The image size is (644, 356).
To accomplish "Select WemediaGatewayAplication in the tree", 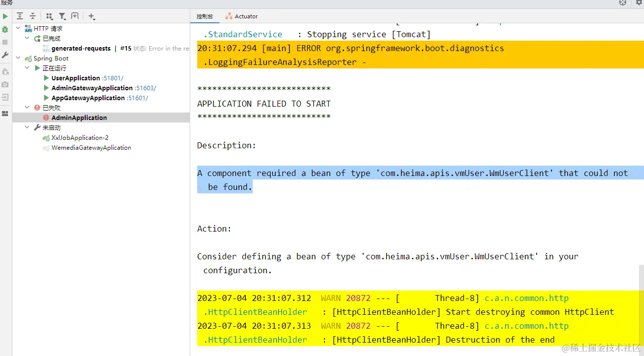I will (91, 147).
